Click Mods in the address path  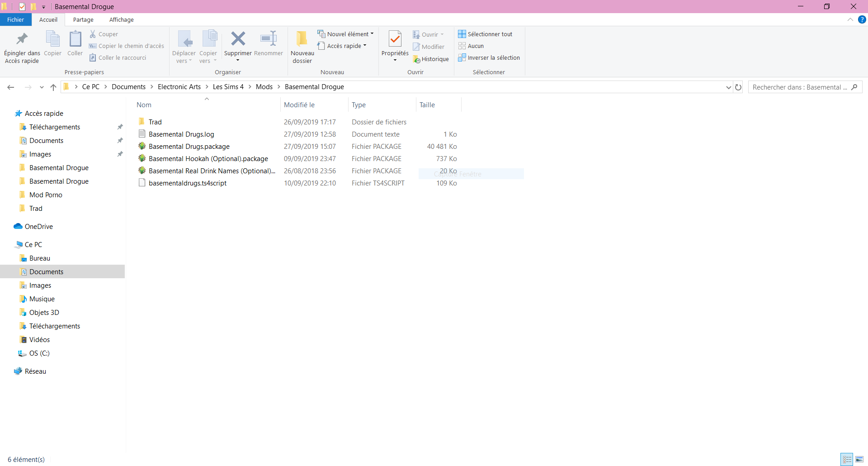point(264,87)
